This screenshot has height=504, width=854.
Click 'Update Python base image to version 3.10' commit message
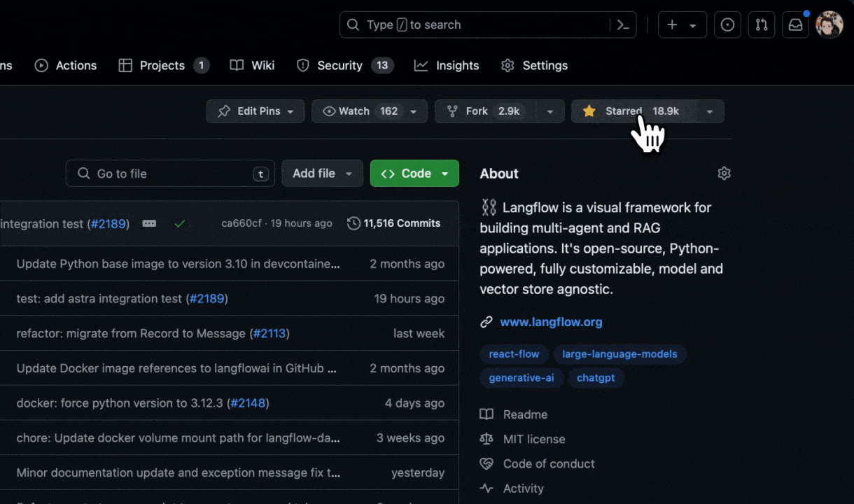tap(178, 264)
